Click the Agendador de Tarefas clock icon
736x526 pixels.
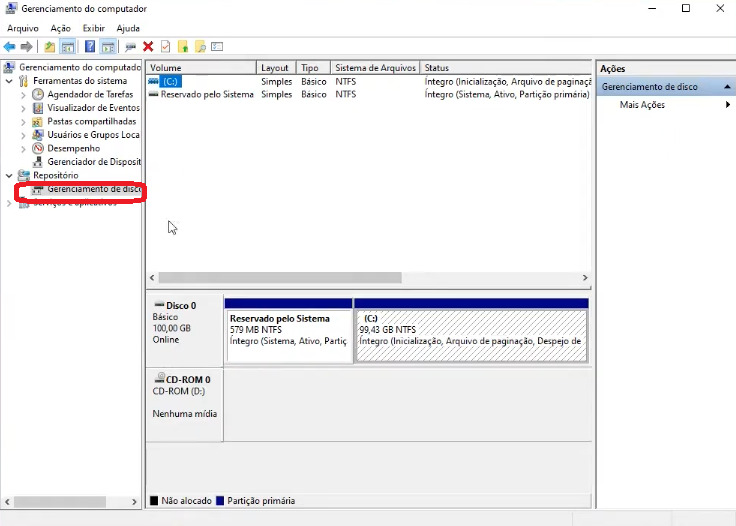pyautogui.click(x=38, y=94)
